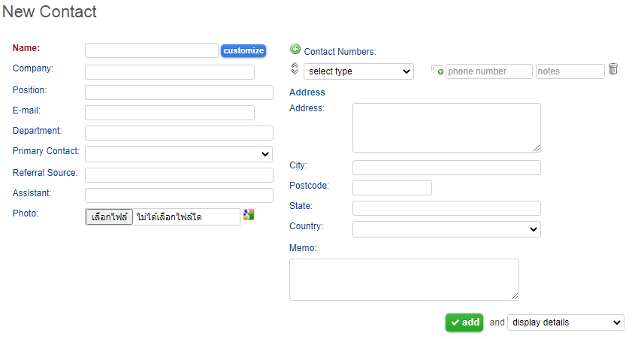Select the E-mail text box

coord(170,113)
